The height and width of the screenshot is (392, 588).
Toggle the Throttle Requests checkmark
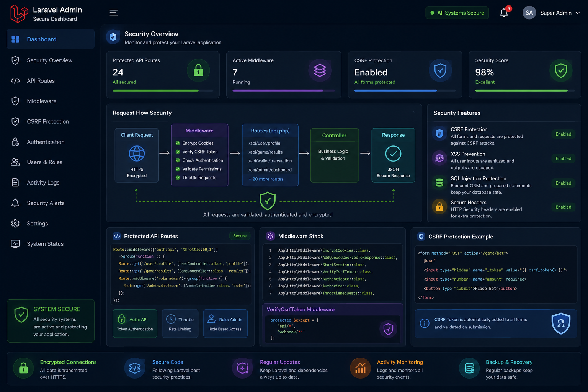pos(178,178)
